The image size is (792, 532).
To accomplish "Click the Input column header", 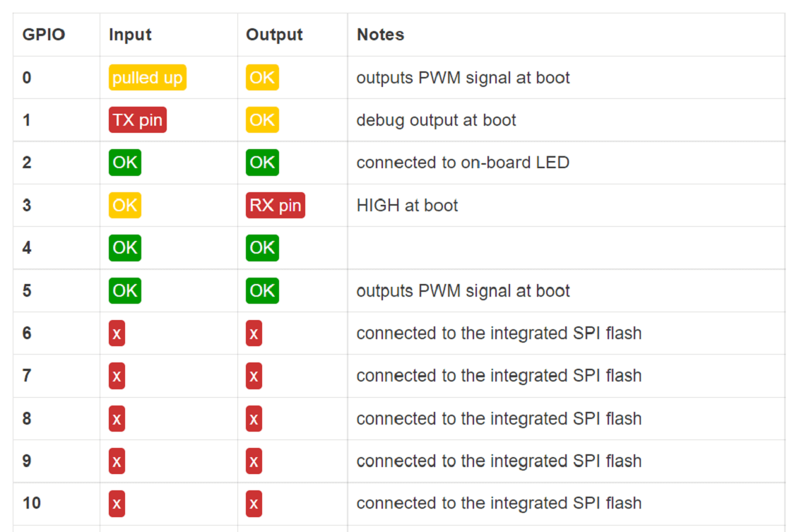I will (x=130, y=35).
